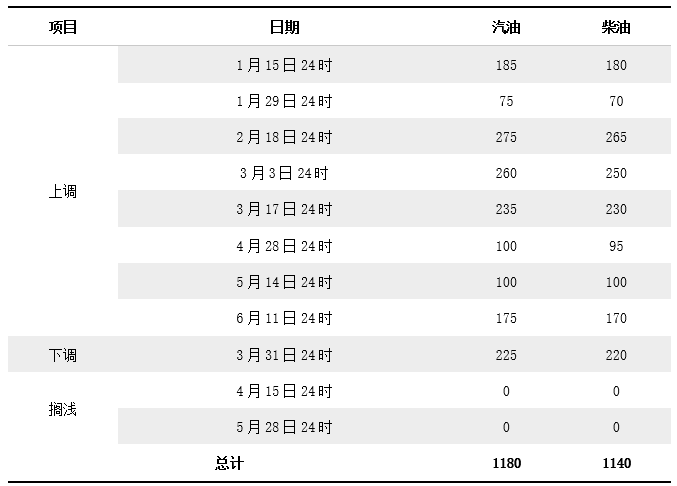Viewport: 677px width, 486px height.
Task: Select gasoline value 275
Action: pyautogui.click(x=506, y=137)
